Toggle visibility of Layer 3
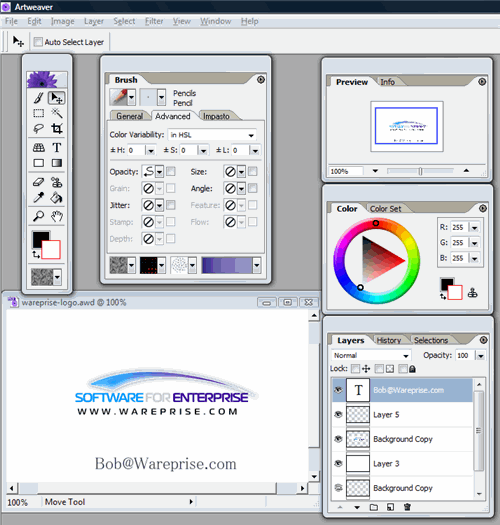This screenshot has height=525, width=500. pos(338,463)
